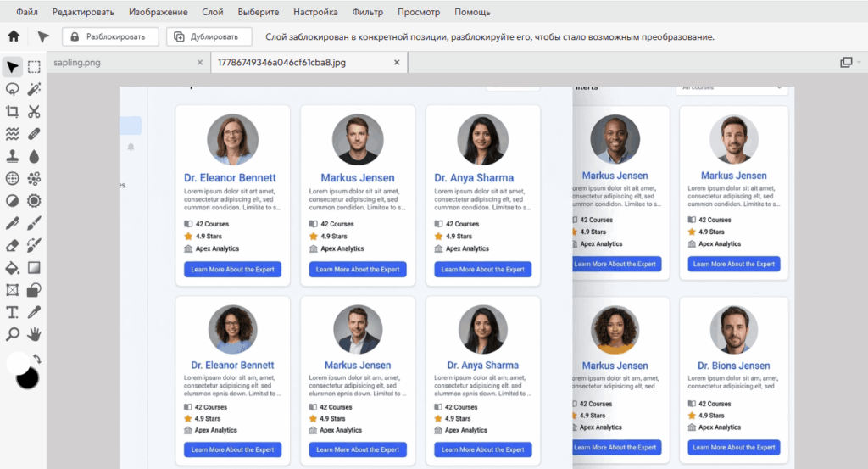Swap foreground and background colors arrow
The image size is (868, 469).
(x=37, y=359)
